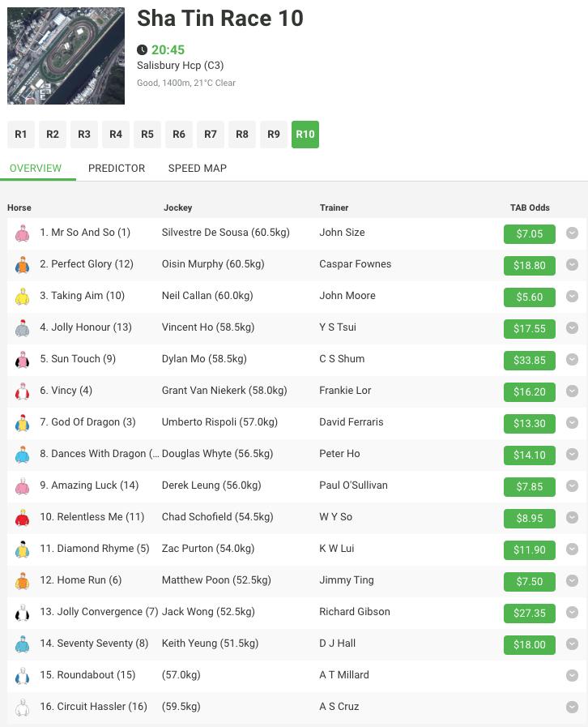The height and width of the screenshot is (727, 588).
Task: Switch to the Predictor tab
Action: tap(117, 169)
